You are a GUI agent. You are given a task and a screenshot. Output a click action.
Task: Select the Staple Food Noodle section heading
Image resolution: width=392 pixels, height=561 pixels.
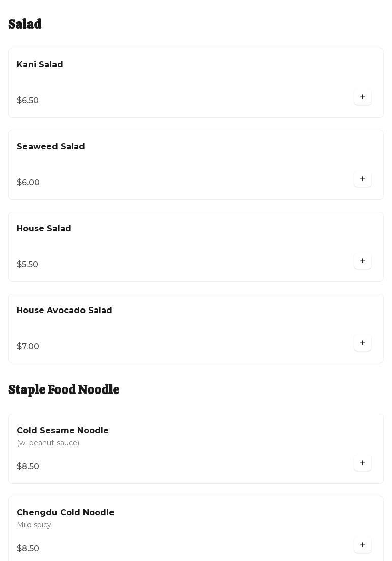[x=64, y=389]
